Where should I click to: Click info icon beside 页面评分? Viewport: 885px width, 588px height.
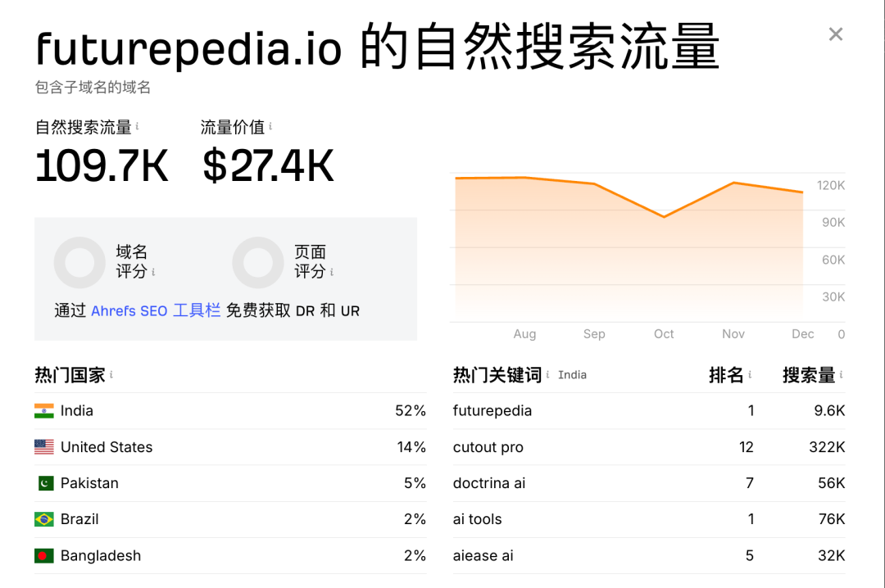click(x=332, y=272)
